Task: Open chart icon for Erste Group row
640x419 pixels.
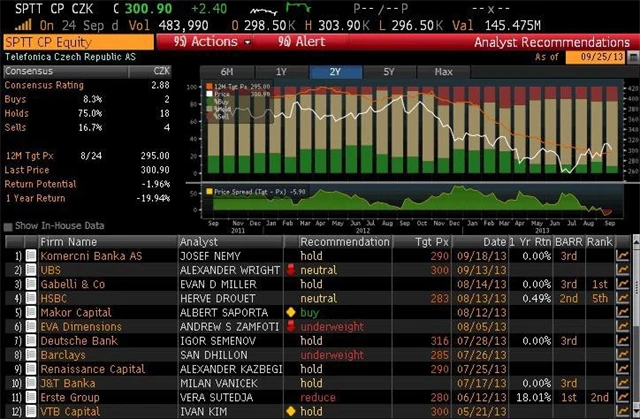Action: [624, 396]
